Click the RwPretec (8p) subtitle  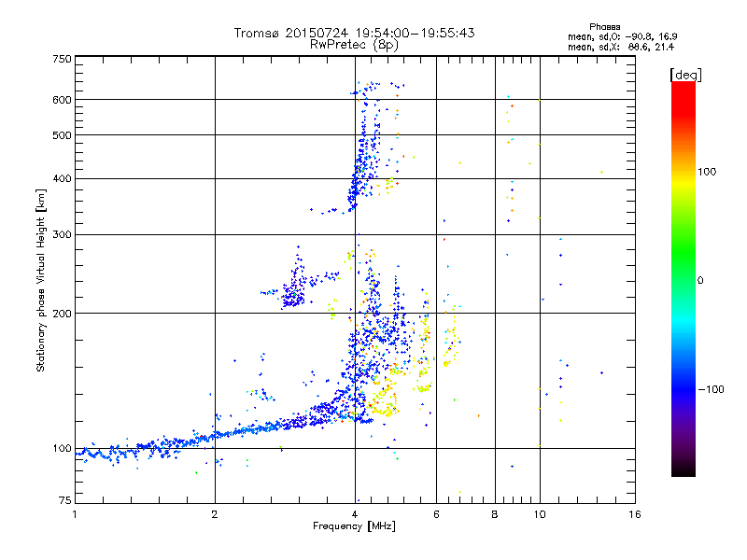pos(354,45)
